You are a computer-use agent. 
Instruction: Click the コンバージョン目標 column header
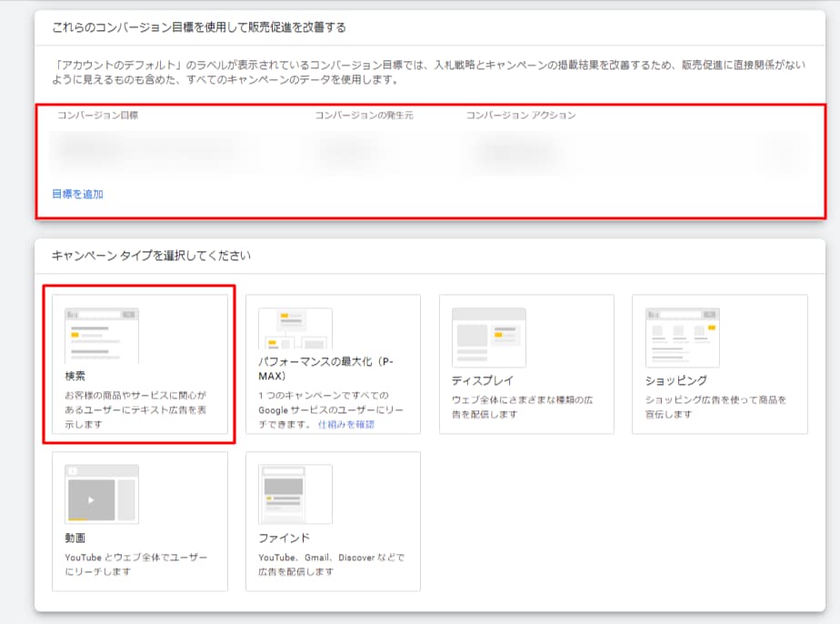click(98, 116)
